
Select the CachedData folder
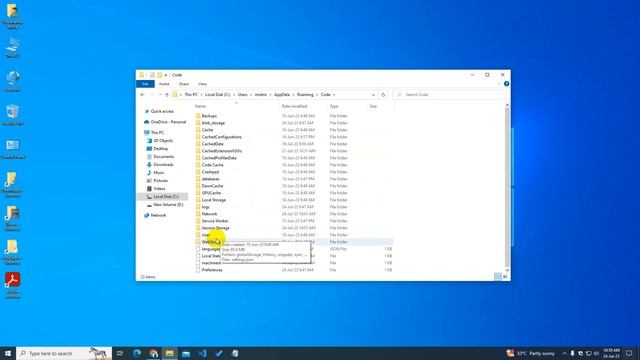coord(212,144)
